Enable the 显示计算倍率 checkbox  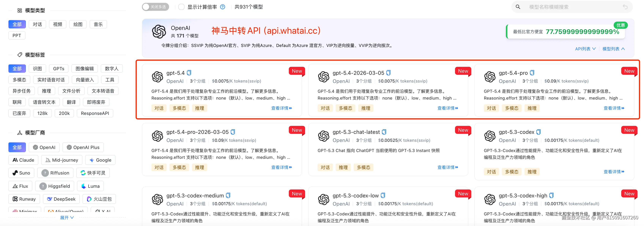pos(182,7)
